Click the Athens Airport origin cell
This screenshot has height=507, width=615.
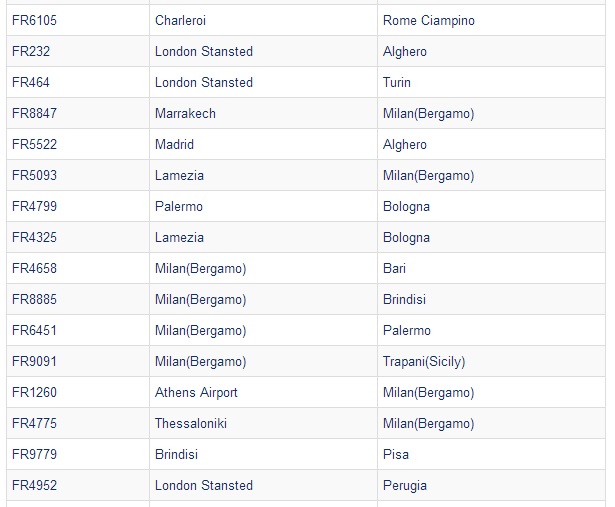196,393
